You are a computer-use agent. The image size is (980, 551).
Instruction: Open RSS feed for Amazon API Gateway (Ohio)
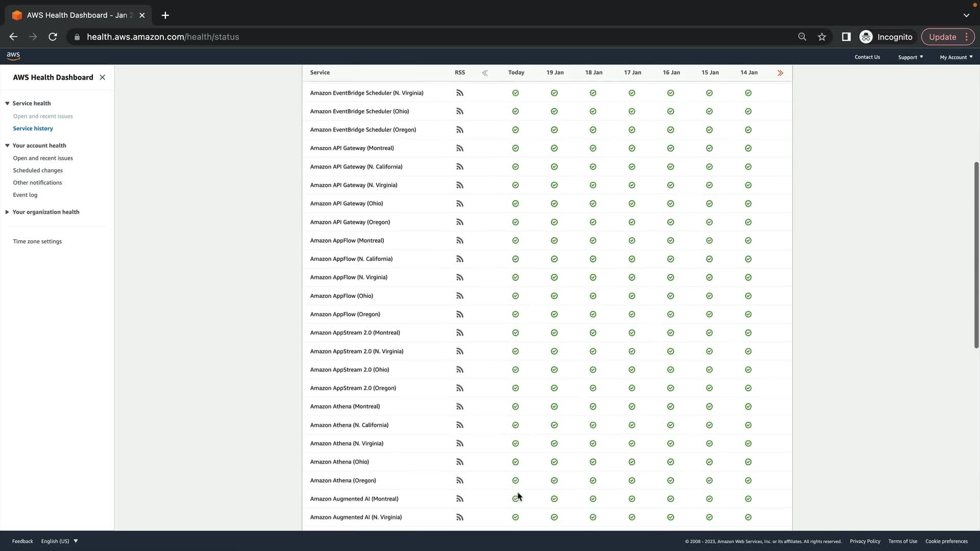459,204
